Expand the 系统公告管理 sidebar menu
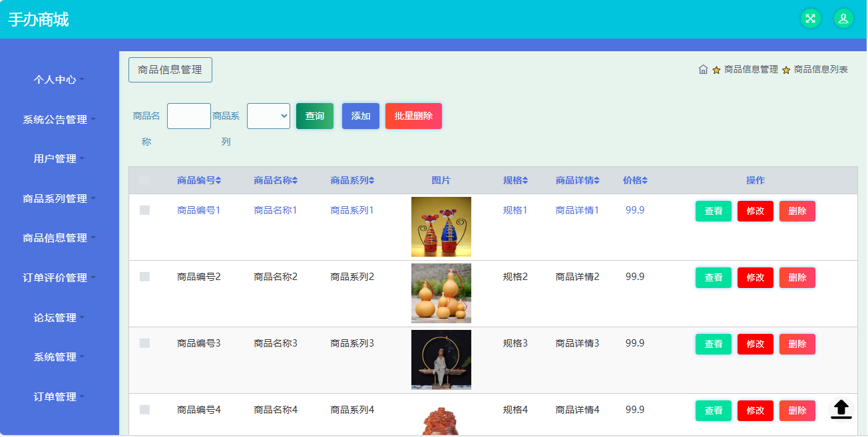 [59, 120]
